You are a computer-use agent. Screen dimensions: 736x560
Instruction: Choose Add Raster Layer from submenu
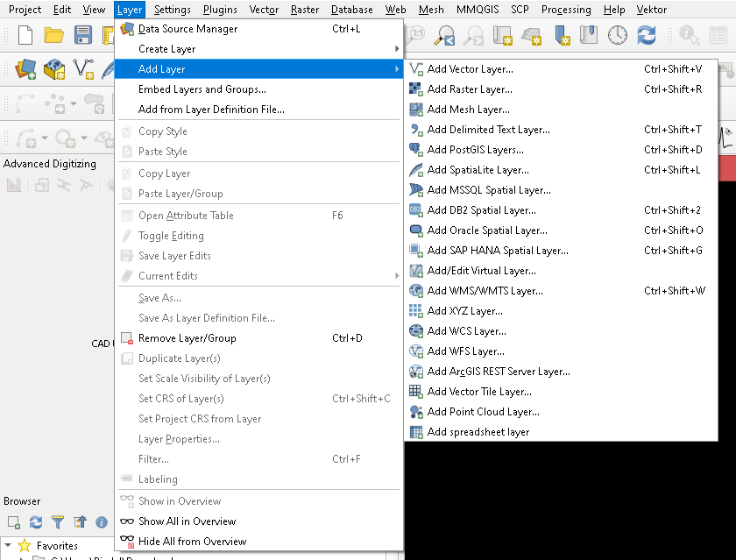(561, 89)
